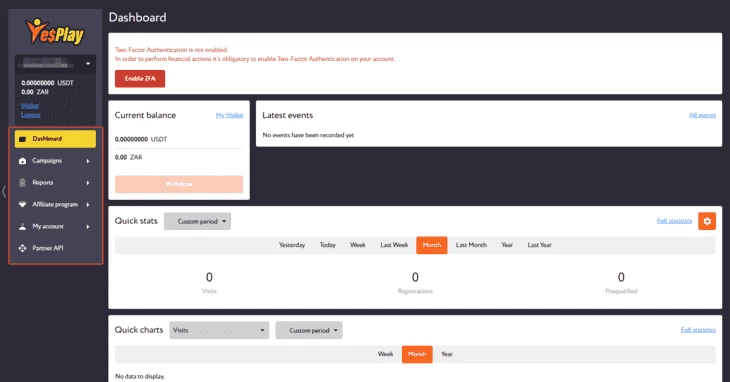This screenshot has width=730, height=382.
Task: Open Quick stats Custom period dropdown
Action: pos(197,221)
